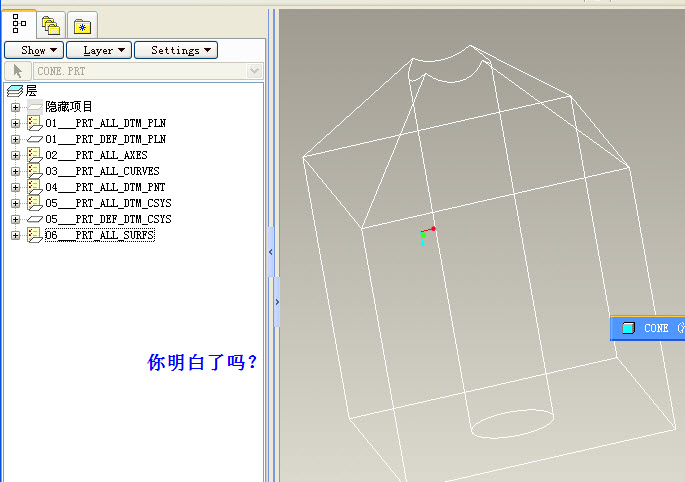Expand 05___PRT_ALL_DTM_CSYS layer
Viewport: 685px width, 482px height.
[x=15, y=203]
